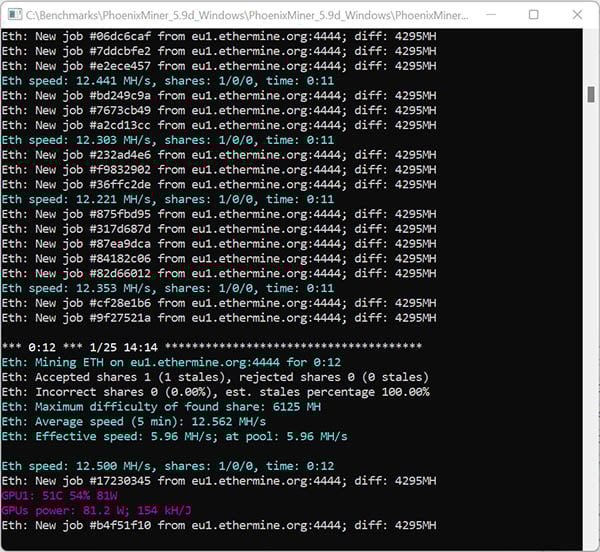Click the Effective speed 5.96 MH/s line
This screenshot has width=600, height=552.
174,437
